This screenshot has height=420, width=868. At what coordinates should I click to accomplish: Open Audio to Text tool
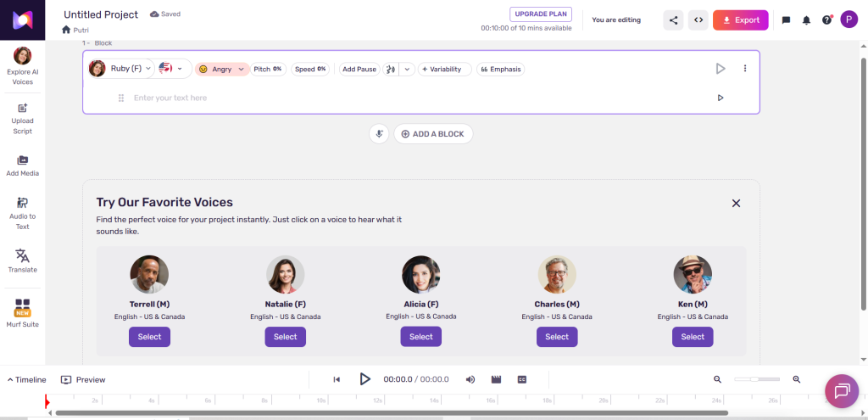(22, 213)
